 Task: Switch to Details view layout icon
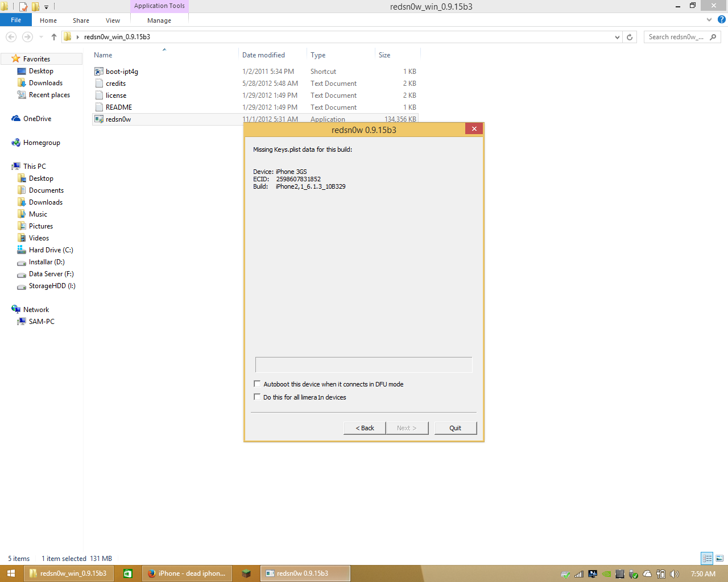pyautogui.click(x=707, y=558)
